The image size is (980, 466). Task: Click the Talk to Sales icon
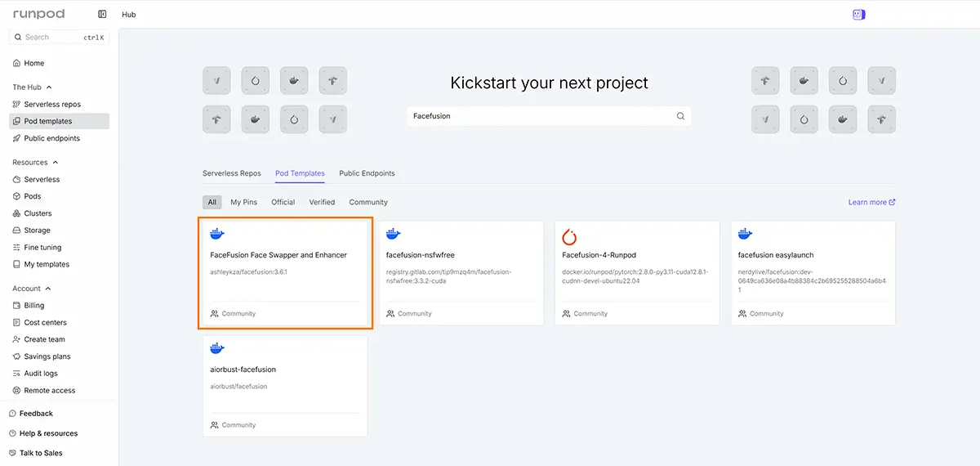pyautogui.click(x=12, y=453)
